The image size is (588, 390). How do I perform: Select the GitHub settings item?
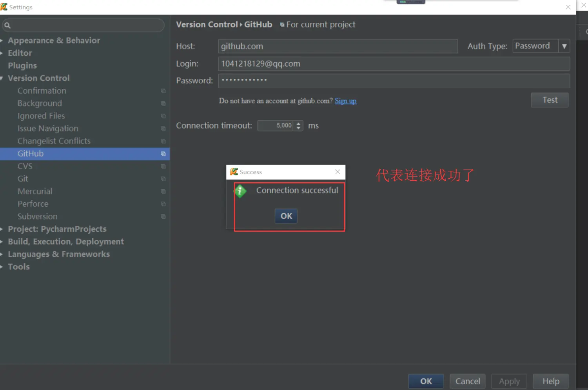(85, 154)
